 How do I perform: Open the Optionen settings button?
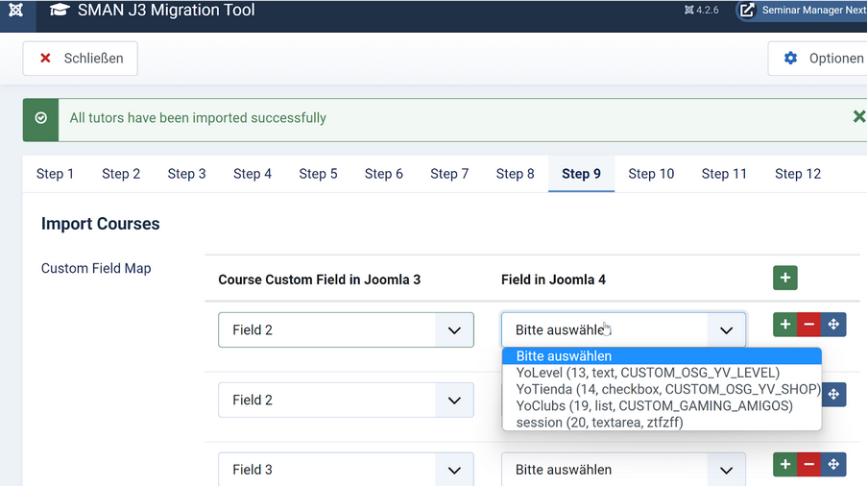click(x=822, y=59)
